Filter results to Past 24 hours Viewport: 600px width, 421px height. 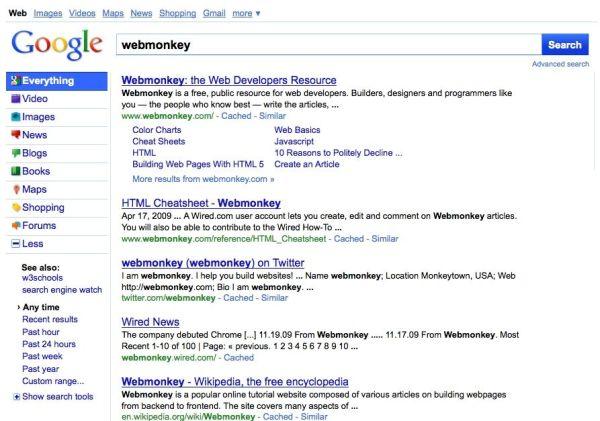[49, 344]
